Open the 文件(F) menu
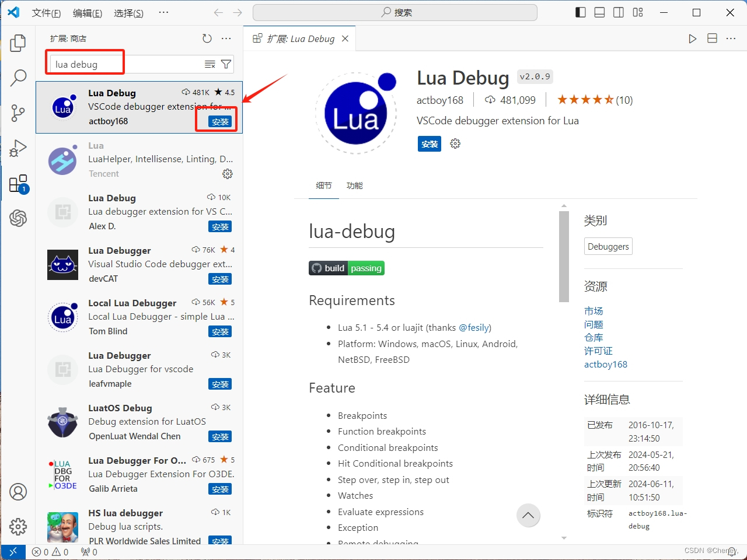Image resolution: width=747 pixels, height=560 pixels. click(x=46, y=13)
